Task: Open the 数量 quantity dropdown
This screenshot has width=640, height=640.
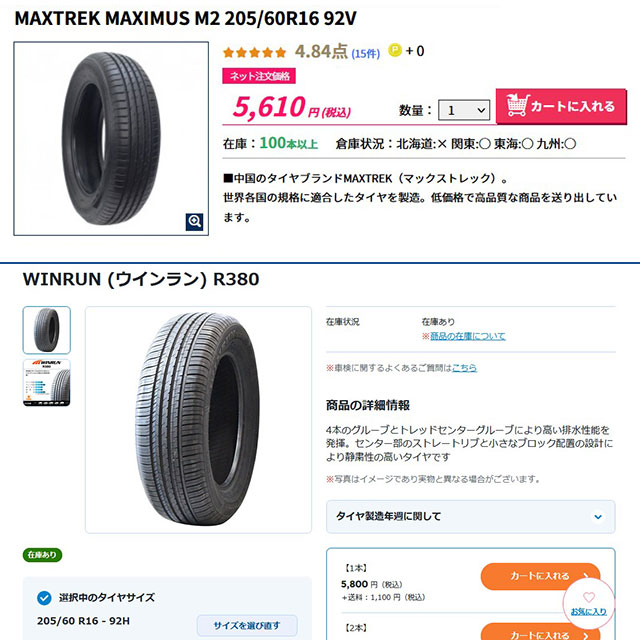Action: (x=464, y=110)
